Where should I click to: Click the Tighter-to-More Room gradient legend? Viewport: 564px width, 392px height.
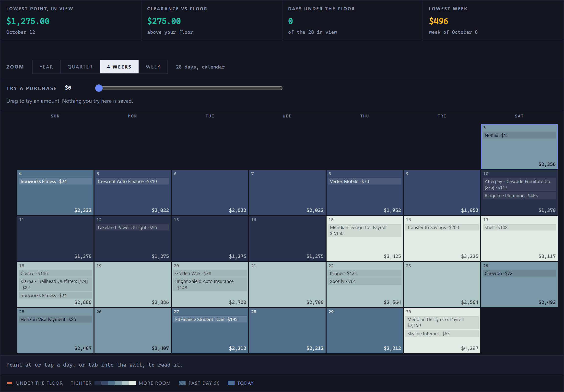coord(115,383)
